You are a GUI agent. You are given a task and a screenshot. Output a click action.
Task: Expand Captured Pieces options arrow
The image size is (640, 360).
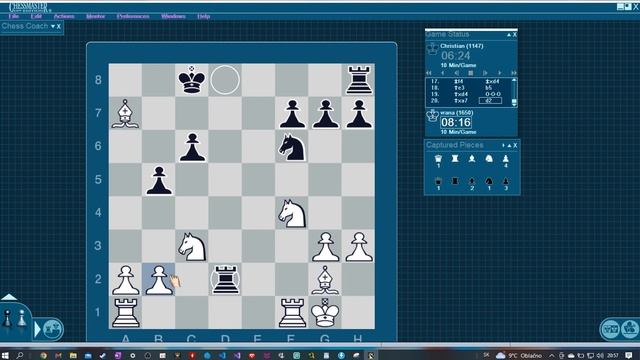coord(503,145)
